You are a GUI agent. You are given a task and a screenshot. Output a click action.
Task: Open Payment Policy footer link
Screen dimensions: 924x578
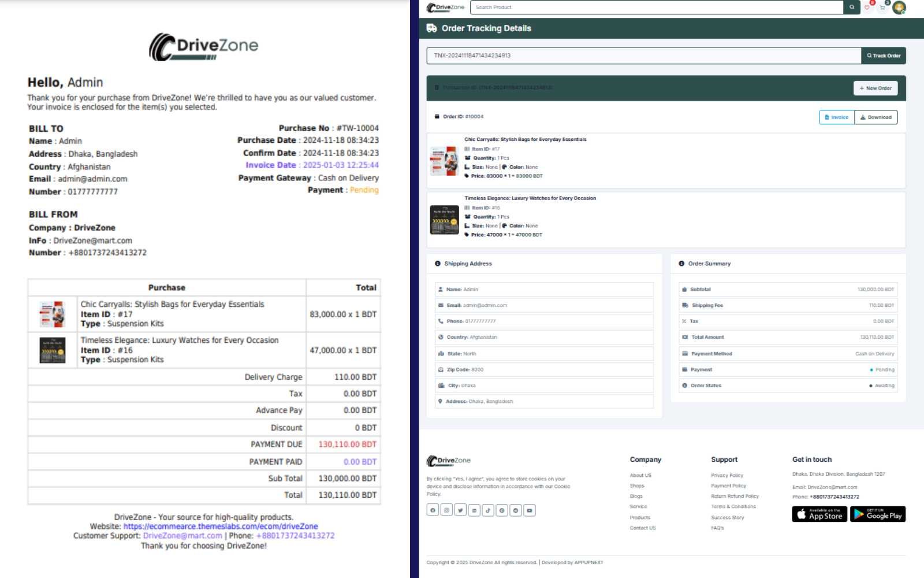pyautogui.click(x=728, y=486)
